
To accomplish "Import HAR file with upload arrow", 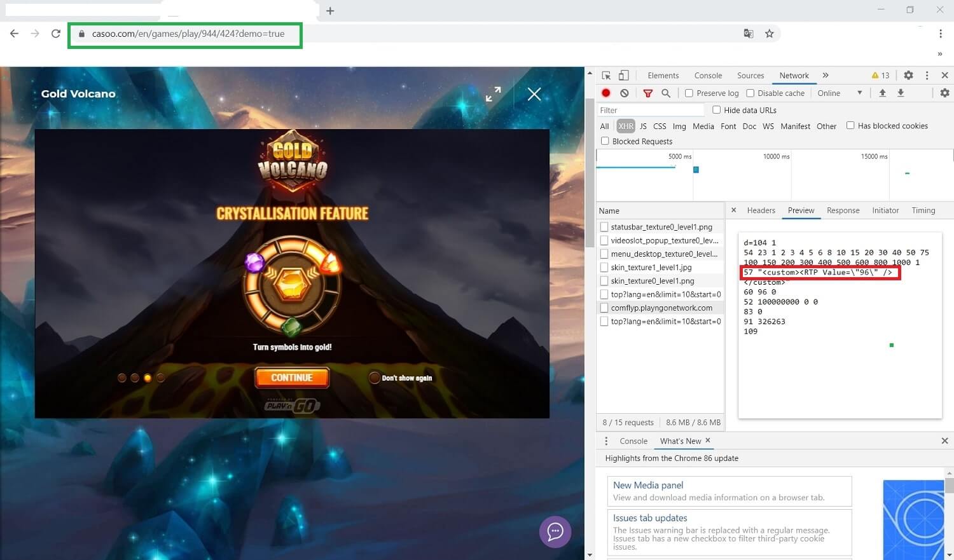I will [x=883, y=93].
